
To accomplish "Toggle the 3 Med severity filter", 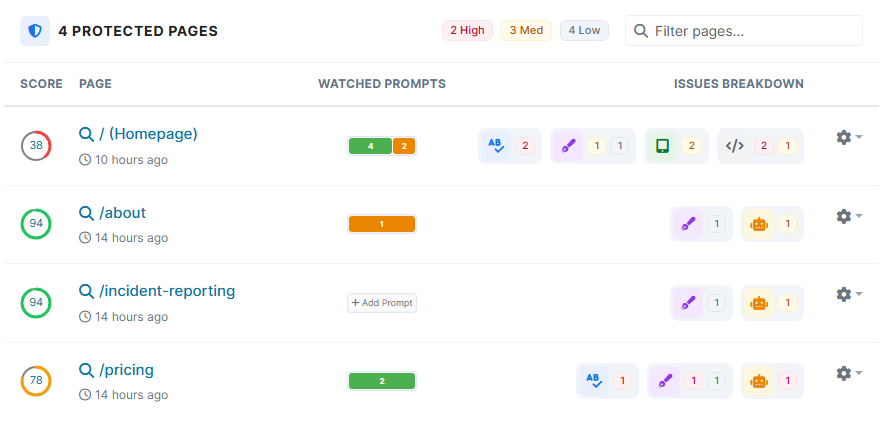I will 526,31.
